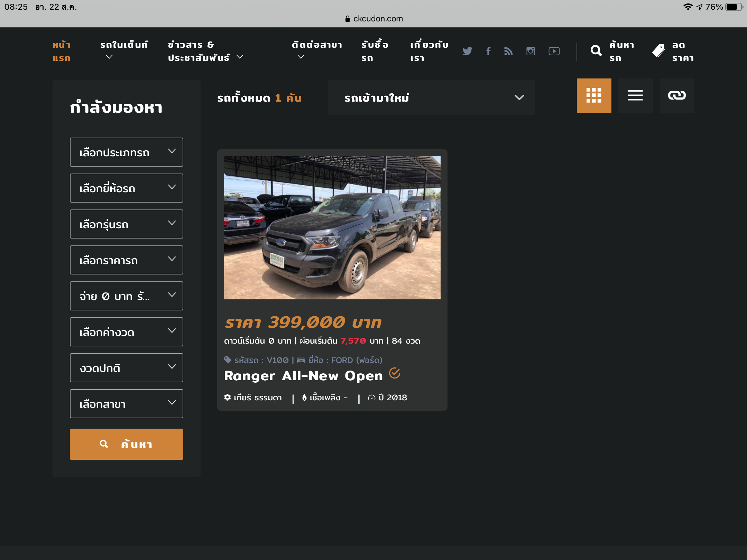Expand the เลือกประเภทรถ dropdown
Screen dimensions: 747x560
pos(126,152)
